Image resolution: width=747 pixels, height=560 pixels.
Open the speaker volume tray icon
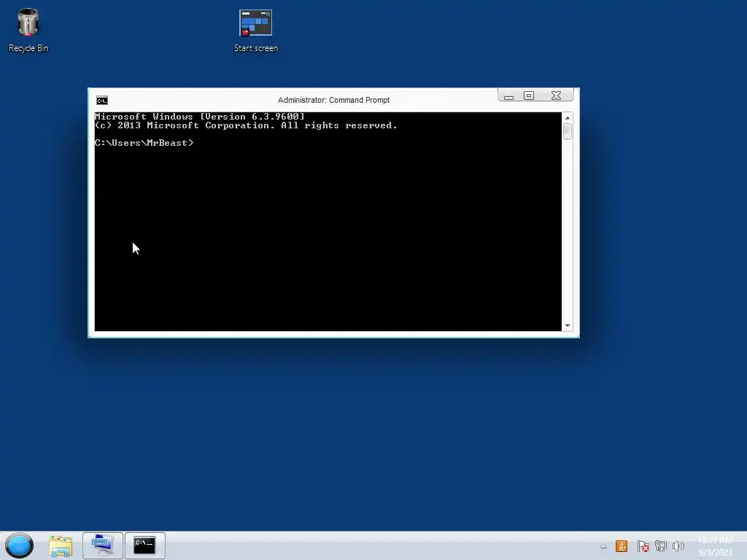[x=678, y=546]
